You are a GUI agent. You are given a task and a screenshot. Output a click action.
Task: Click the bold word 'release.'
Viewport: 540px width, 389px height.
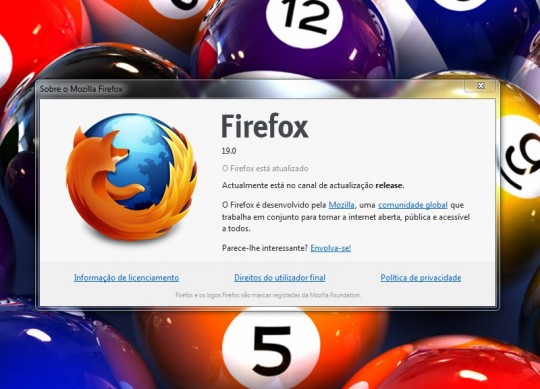click(x=390, y=185)
